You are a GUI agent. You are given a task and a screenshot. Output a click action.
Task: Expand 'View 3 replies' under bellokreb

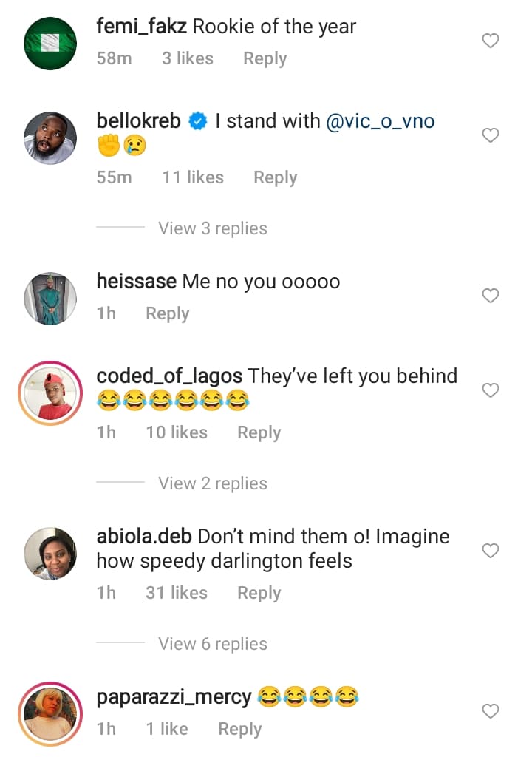coord(212,228)
